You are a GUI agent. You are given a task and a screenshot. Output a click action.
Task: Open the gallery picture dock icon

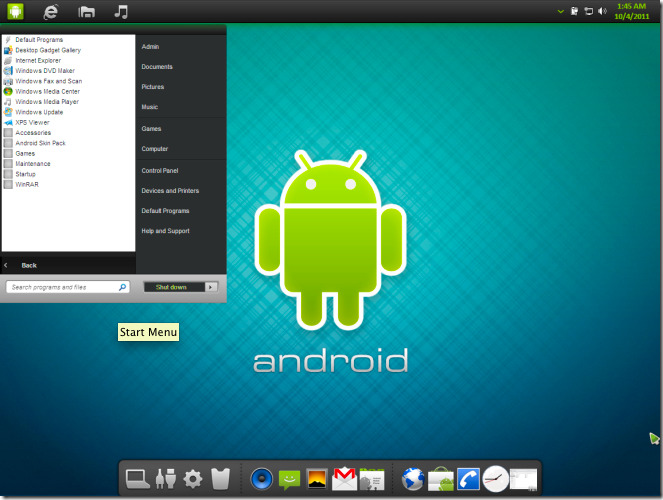(317, 479)
